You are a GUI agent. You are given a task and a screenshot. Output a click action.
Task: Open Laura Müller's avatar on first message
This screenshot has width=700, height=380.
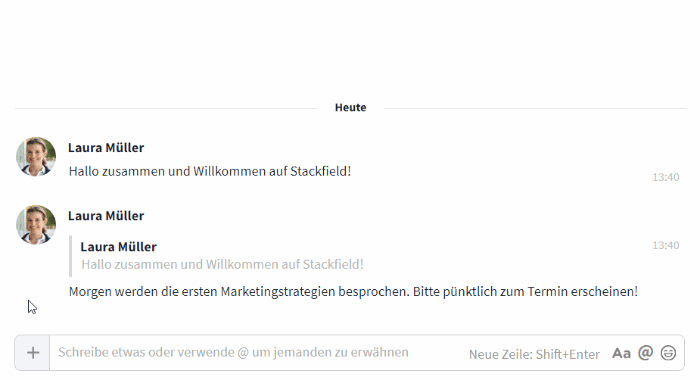pos(36,157)
